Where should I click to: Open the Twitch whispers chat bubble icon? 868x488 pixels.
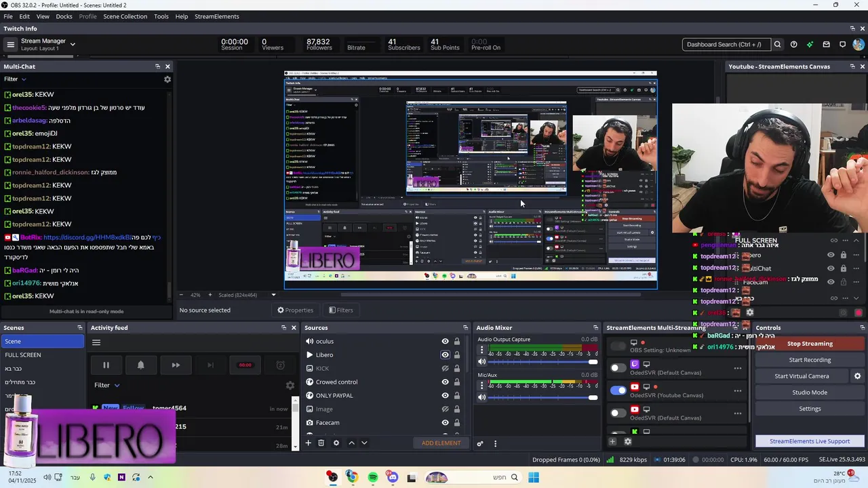pyautogui.click(x=842, y=45)
